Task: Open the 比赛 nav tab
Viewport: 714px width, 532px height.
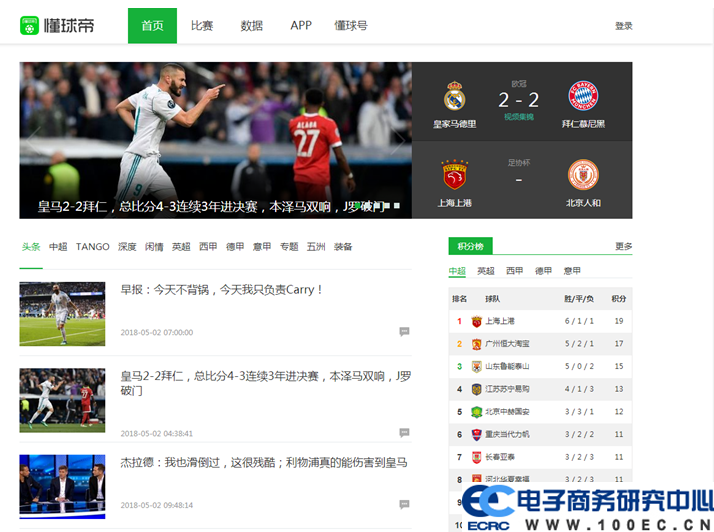Action: [202, 26]
